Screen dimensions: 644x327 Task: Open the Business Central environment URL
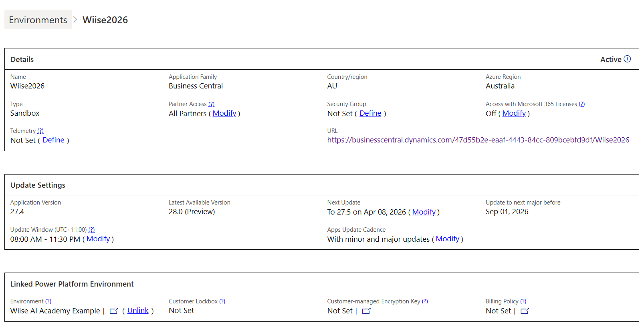pyautogui.click(x=478, y=140)
